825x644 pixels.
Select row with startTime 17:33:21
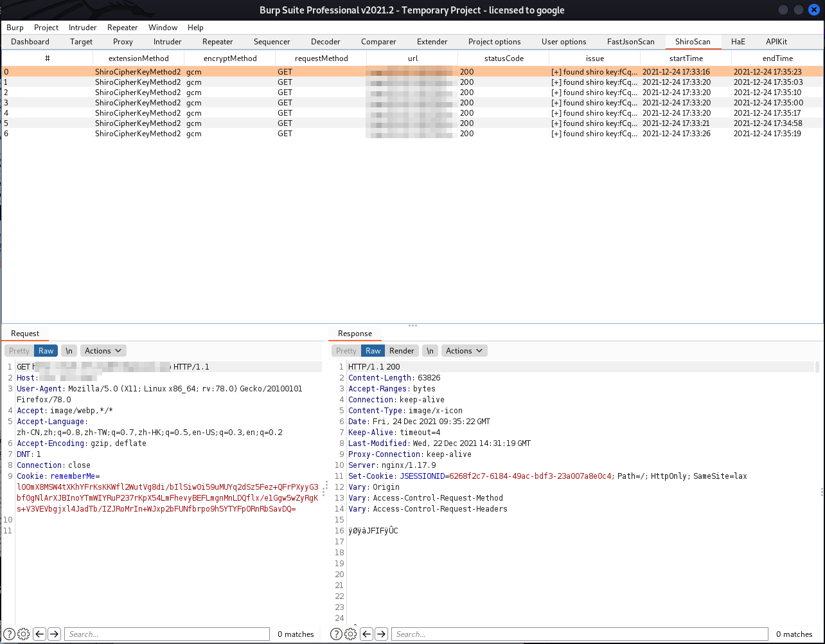(x=412, y=123)
